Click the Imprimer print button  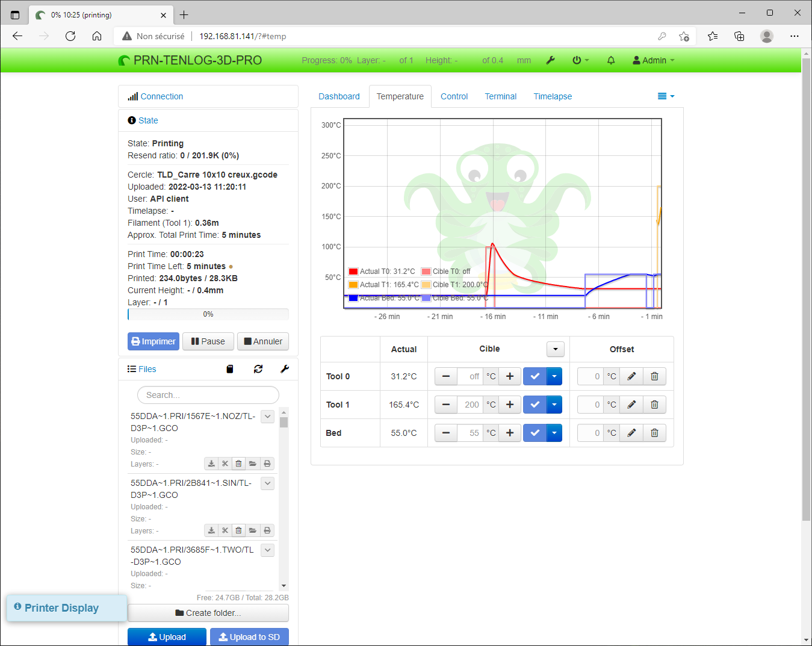click(153, 341)
